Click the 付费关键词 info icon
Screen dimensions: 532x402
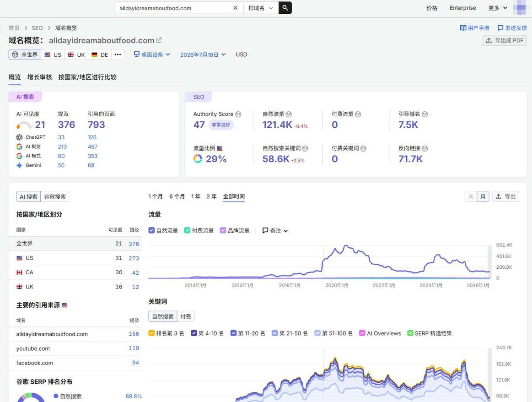(363, 149)
